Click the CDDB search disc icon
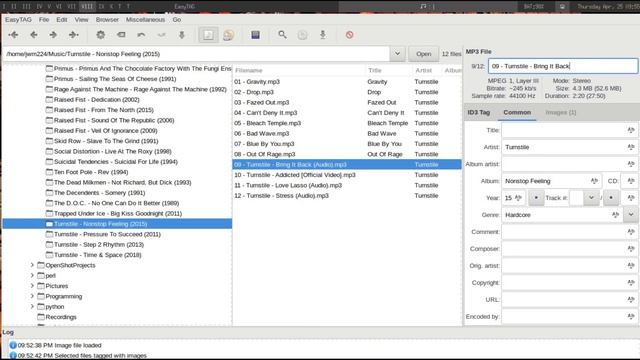Viewport: 640px width, 360px height. point(302,35)
